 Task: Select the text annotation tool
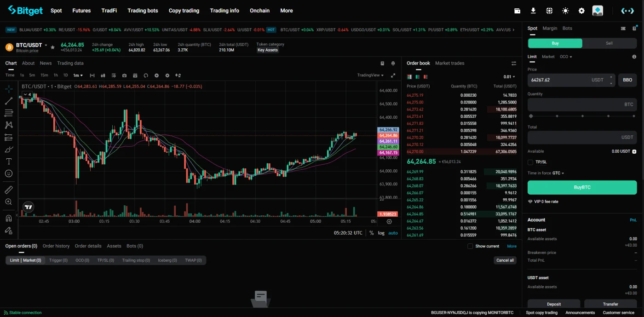[9, 161]
